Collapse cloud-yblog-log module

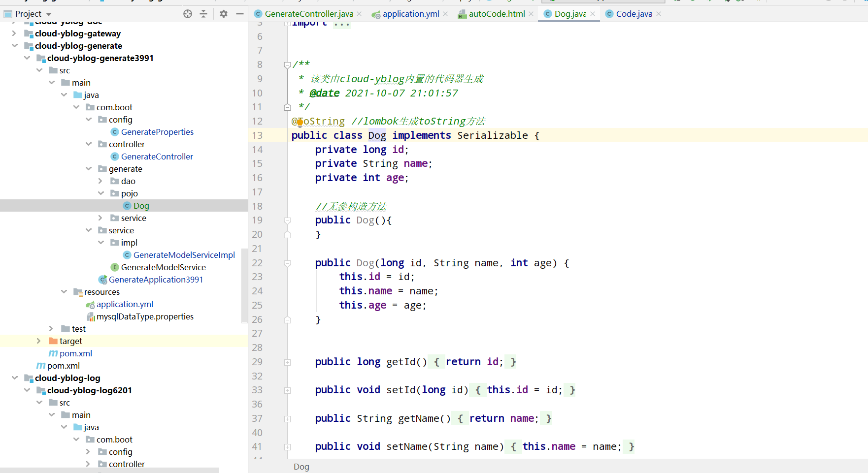tap(14, 378)
